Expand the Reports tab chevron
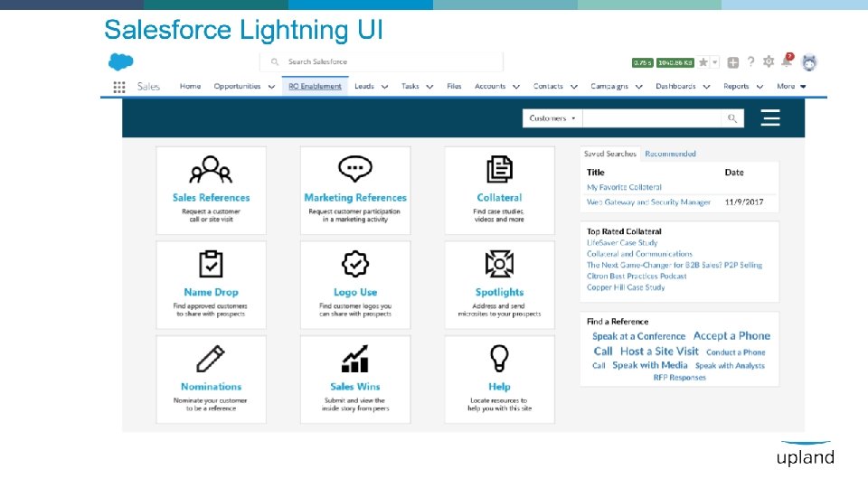The image size is (868, 488). click(x=759, y=87)
